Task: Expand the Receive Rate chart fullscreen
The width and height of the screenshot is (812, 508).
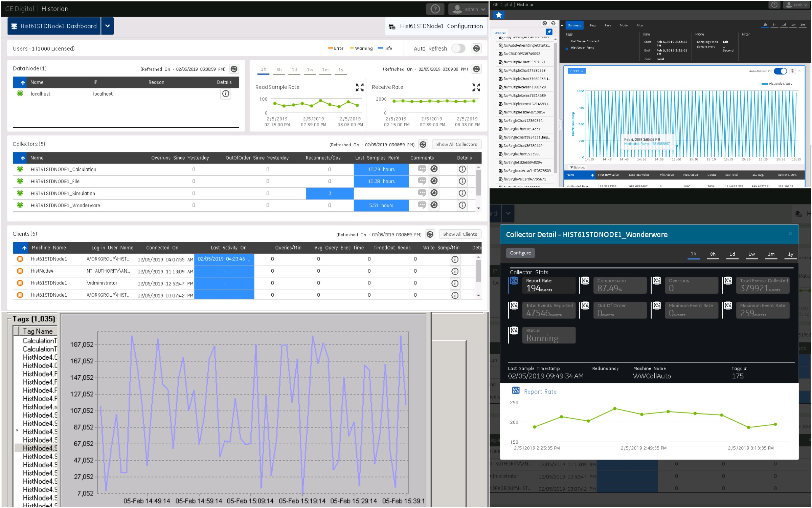Action: point(476,87)
